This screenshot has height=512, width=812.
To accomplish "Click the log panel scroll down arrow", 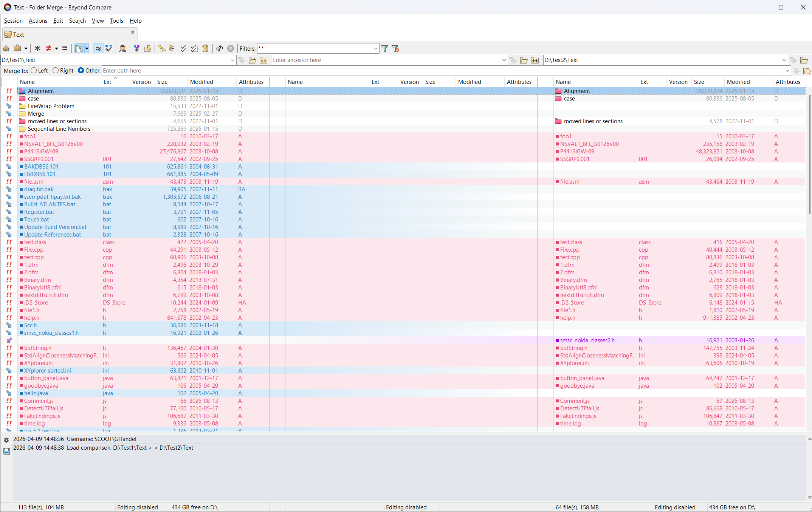I will point(809,497).
